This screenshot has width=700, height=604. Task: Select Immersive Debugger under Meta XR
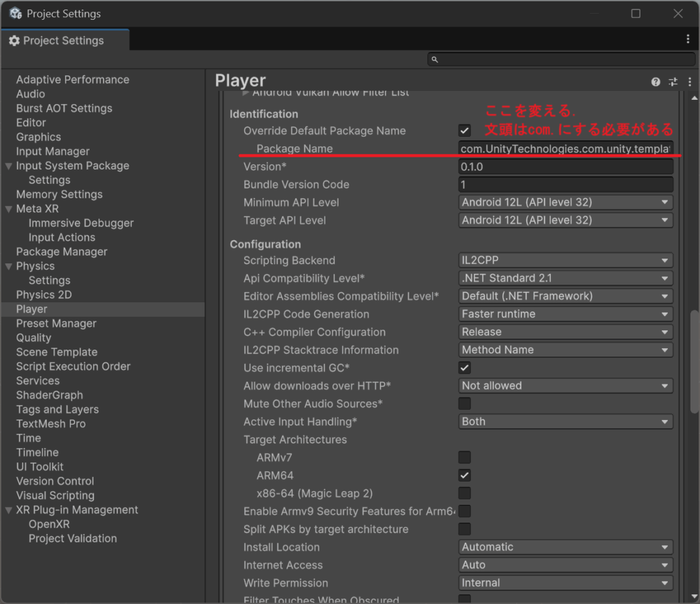[x=81, y=223]
